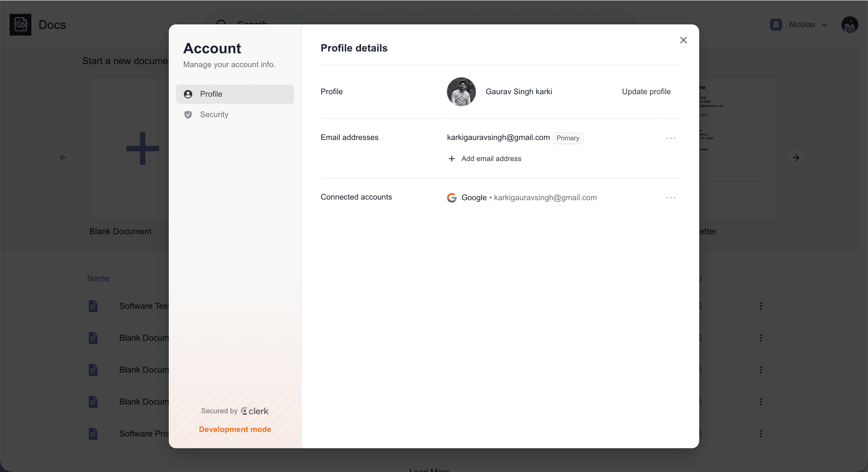Click the user avatar in top-right corner
The image size is (868, 472).
(x=850, y=25)
